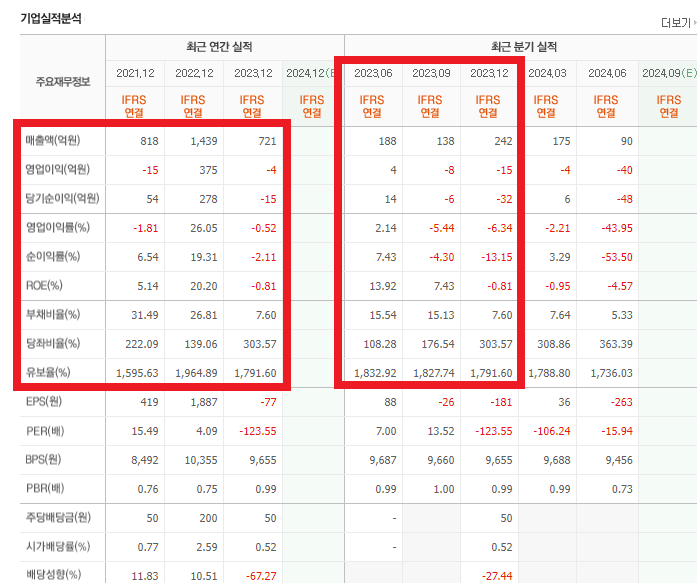
Task: Select the reserve ratio value 1,964.89
Action: 196,373
